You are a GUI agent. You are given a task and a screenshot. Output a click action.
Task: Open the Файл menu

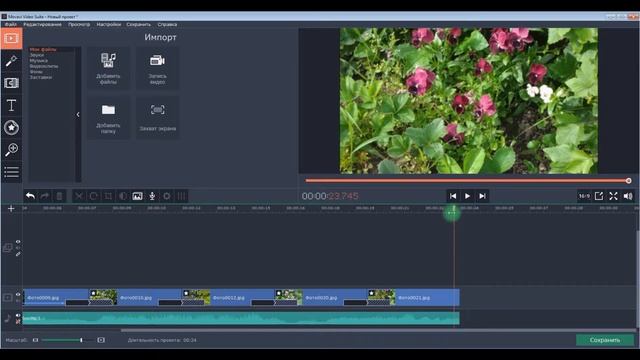pos(11,24)
